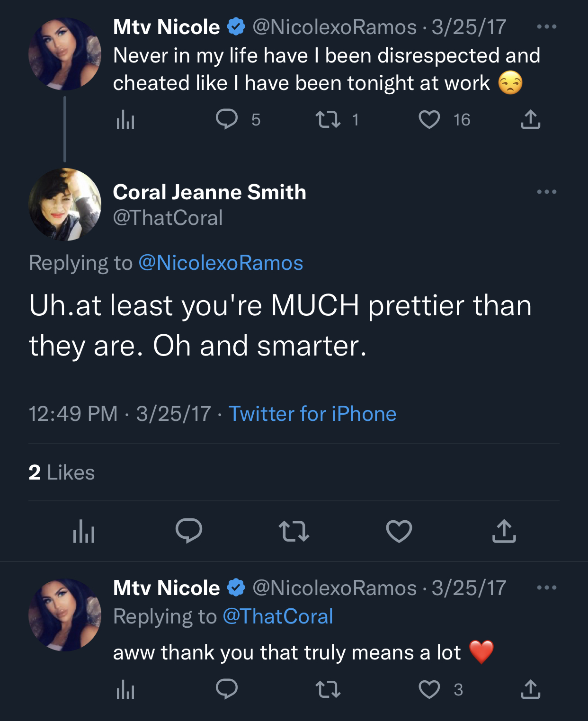Like Coral Jeanne Smith's tweet
Viewport: 588px width, 721px height.
[399, 531]
